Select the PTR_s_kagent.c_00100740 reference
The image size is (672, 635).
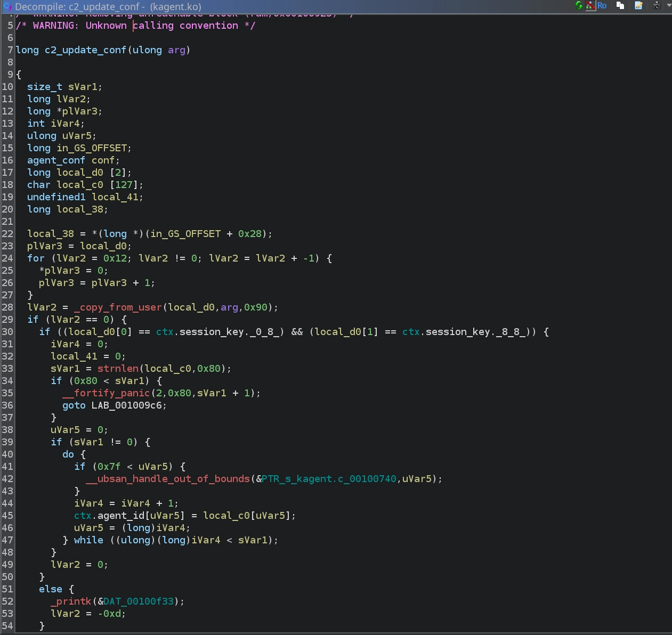tap(329, 479)
